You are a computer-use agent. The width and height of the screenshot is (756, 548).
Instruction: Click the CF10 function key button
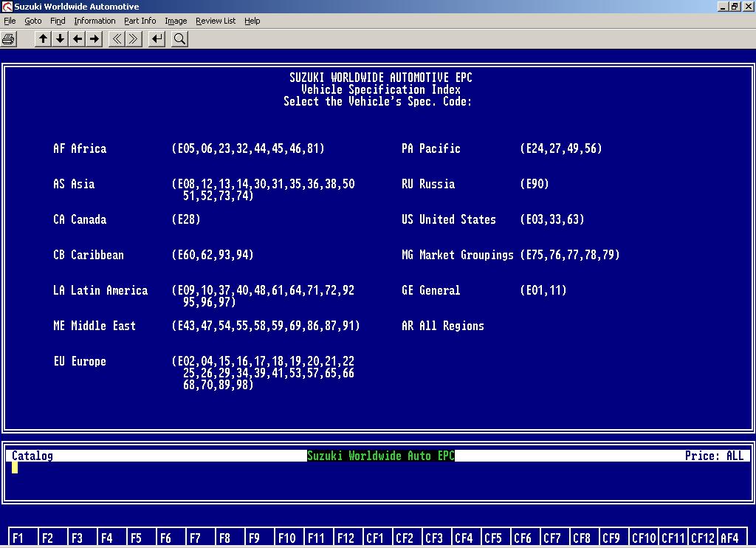pos(644,538)
